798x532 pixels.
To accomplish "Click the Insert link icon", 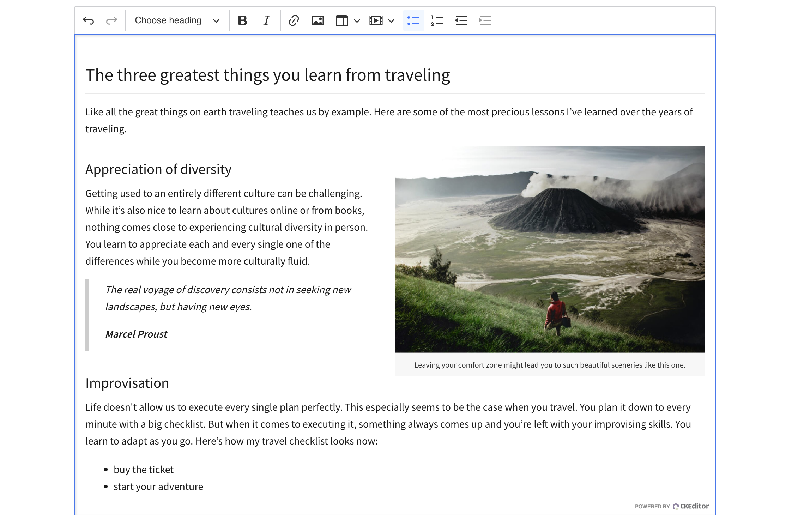I will tap(294, 20).
